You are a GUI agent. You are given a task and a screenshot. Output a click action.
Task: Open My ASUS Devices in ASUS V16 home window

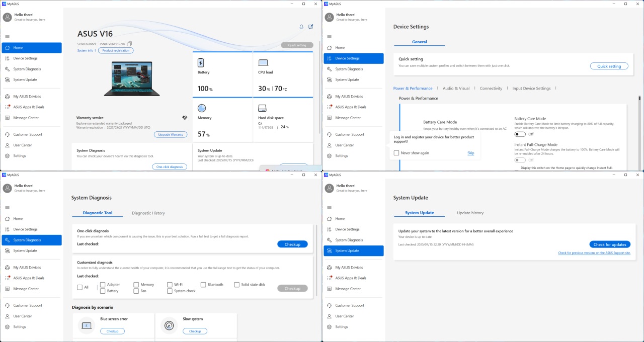tap(32, 97)
